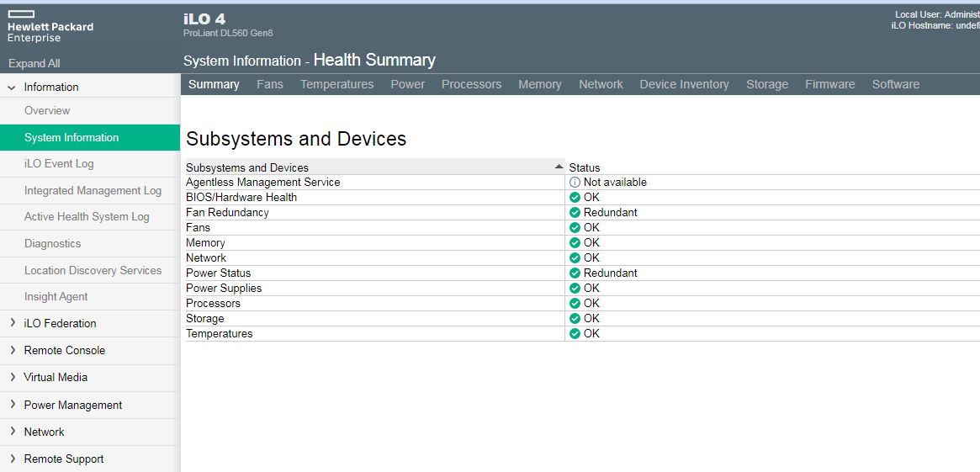Open iLO Event Log
The height and width of the screenshot is (472, 980).
click(59, 164)
